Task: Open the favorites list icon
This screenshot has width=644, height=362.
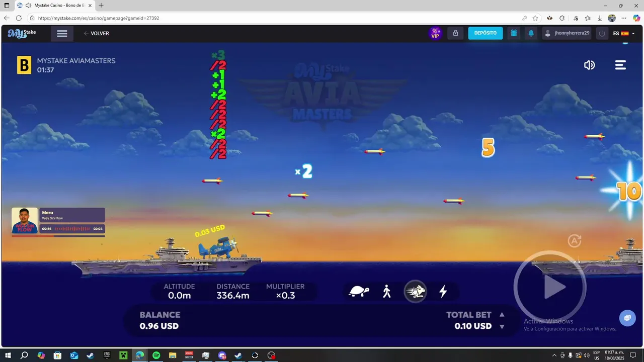Action: (x=587, y=18)
